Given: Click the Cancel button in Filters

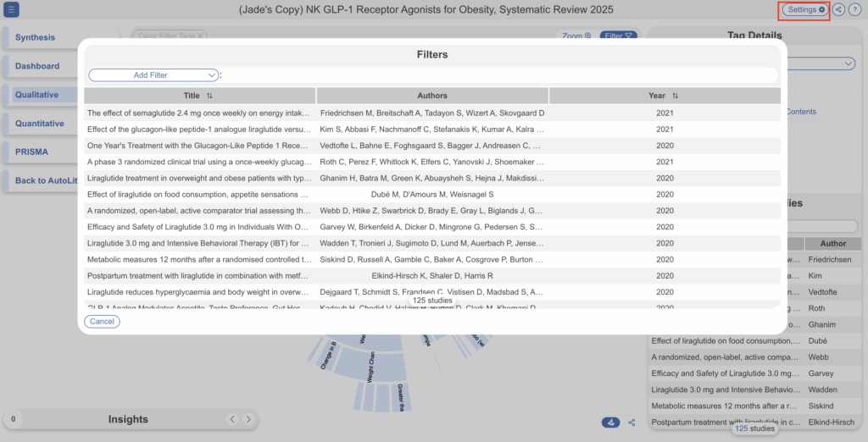Looking at the screenshot, I should tap(102, 322).
